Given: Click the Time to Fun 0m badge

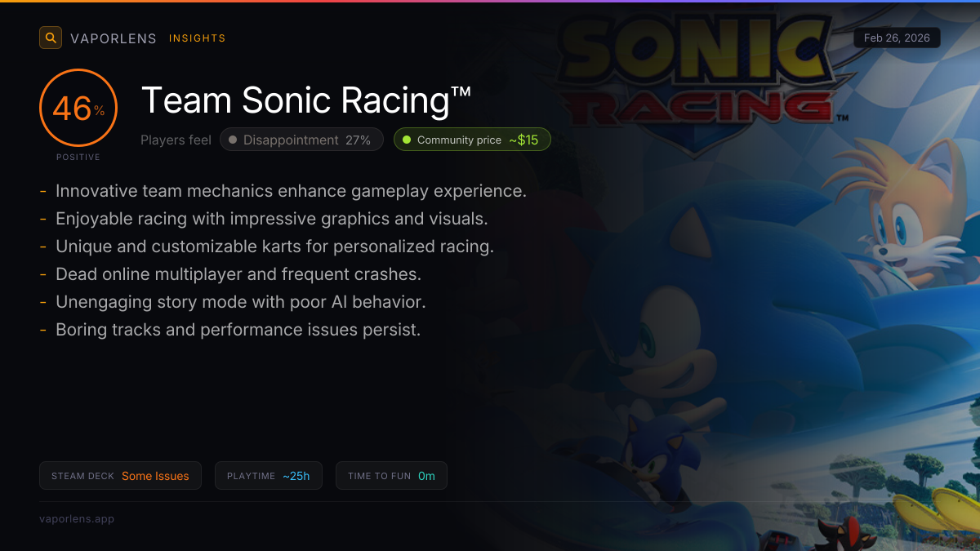Looking at the screenshot, I should pyautogui.click(x=391, y=476).
